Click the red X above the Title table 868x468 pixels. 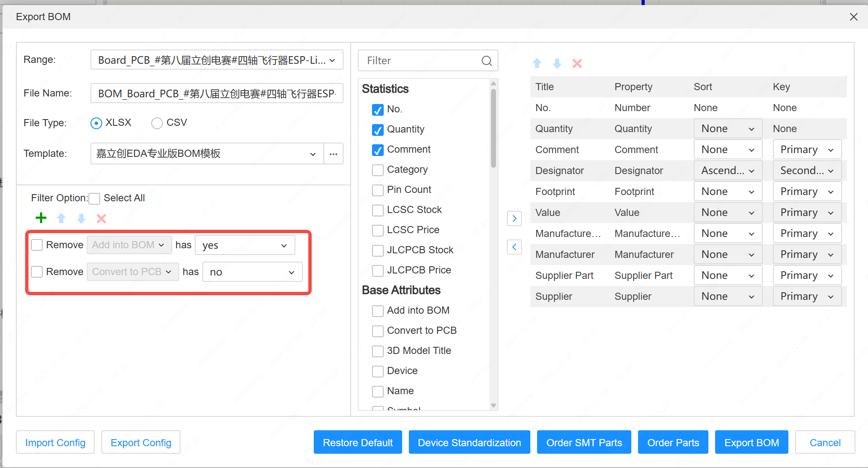(577, 63)
